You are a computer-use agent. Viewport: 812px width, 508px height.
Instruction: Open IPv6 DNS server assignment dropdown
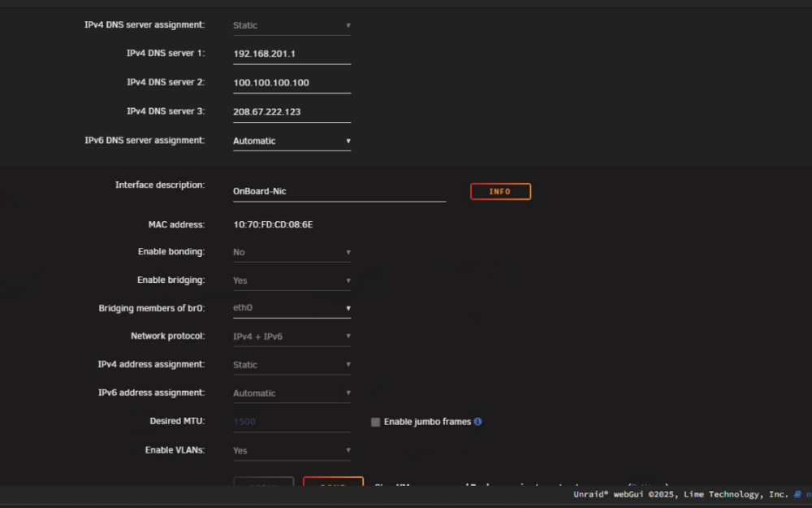pyautogui.click(x=292, y=141)
